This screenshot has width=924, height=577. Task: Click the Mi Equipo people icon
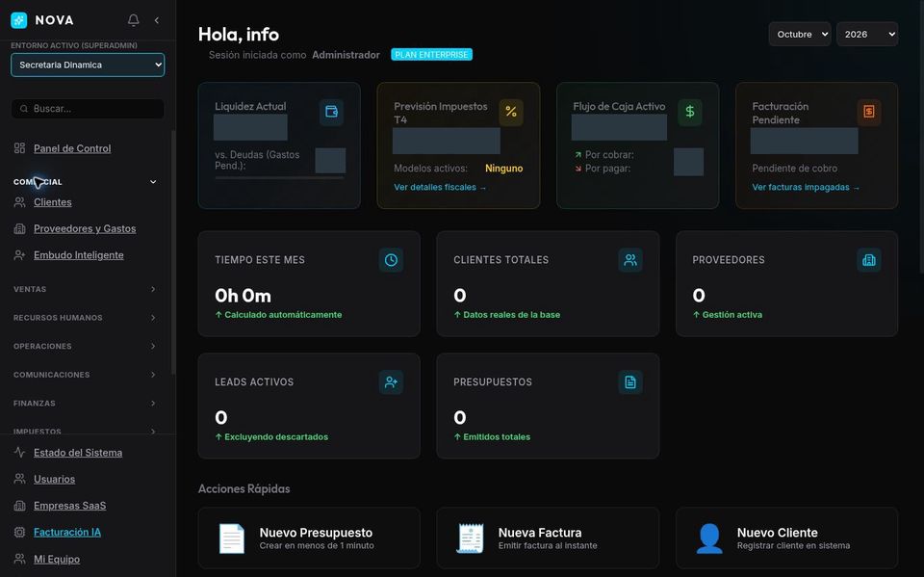[x=19, y=559]
